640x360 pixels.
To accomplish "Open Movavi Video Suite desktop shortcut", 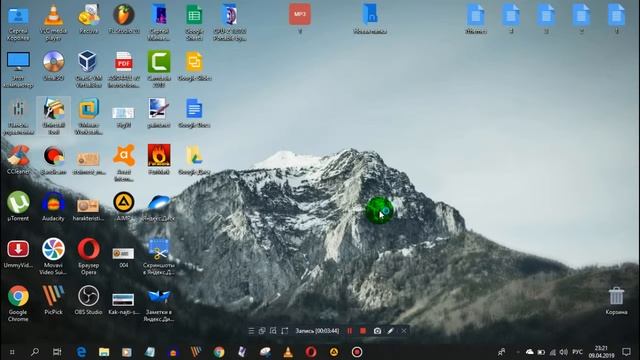I will point(53,256).
